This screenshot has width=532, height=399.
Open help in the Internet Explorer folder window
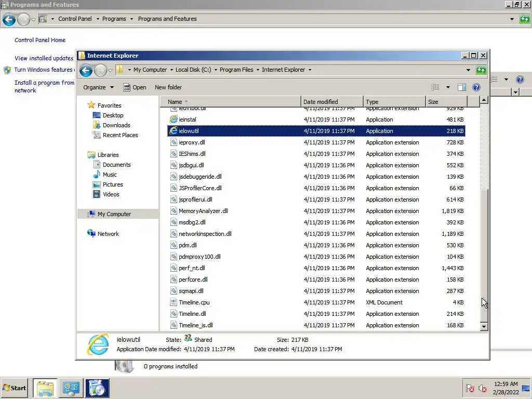coord(476,87)
